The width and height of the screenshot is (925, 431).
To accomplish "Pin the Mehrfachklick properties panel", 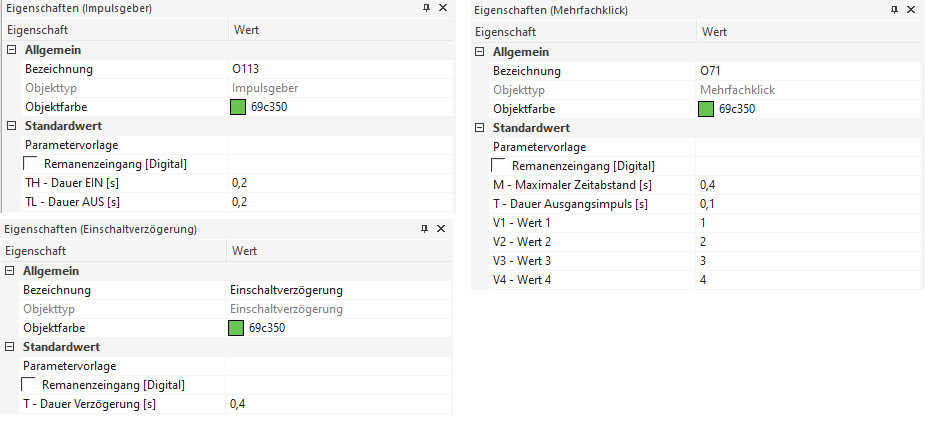I will click(895, 10).
